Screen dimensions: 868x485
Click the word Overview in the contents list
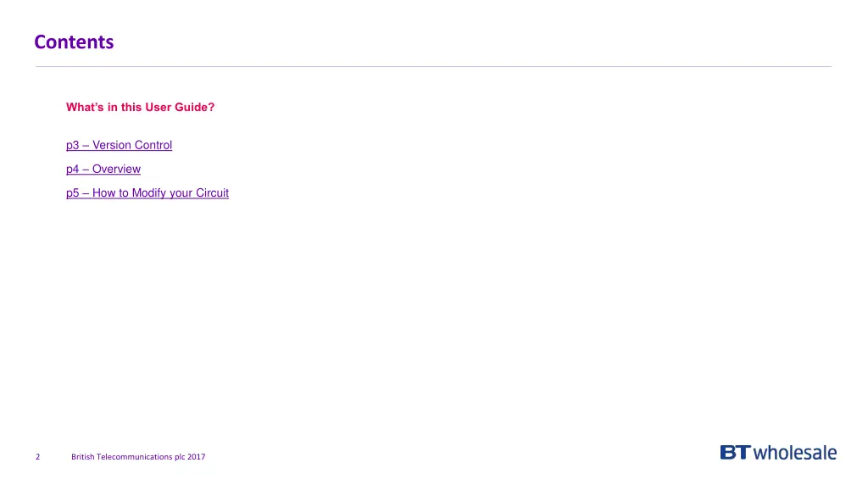116,169
